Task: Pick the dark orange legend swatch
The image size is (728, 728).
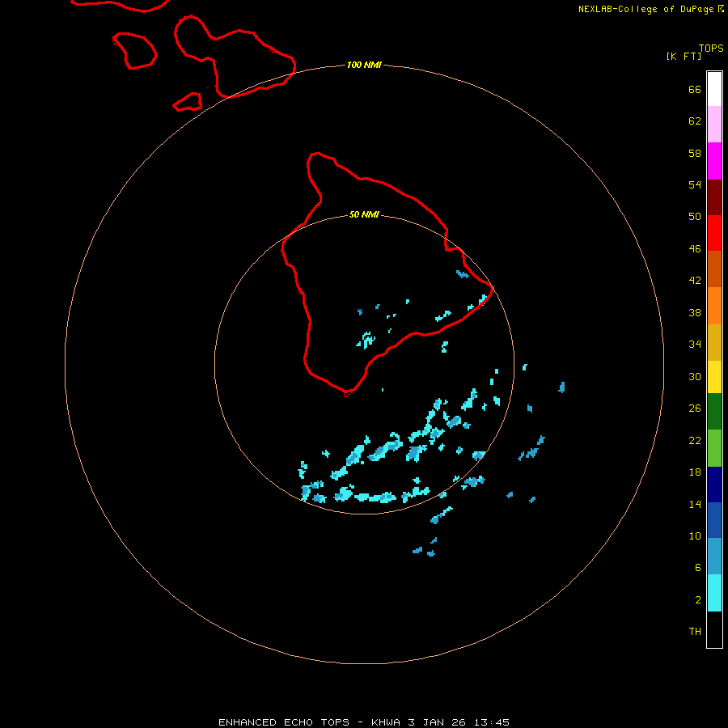Action: [714, 269]
